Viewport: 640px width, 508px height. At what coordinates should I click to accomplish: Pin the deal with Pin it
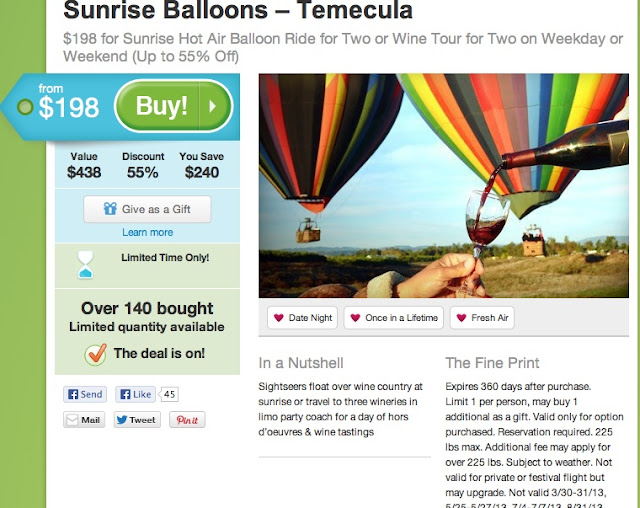click(187, 420)
